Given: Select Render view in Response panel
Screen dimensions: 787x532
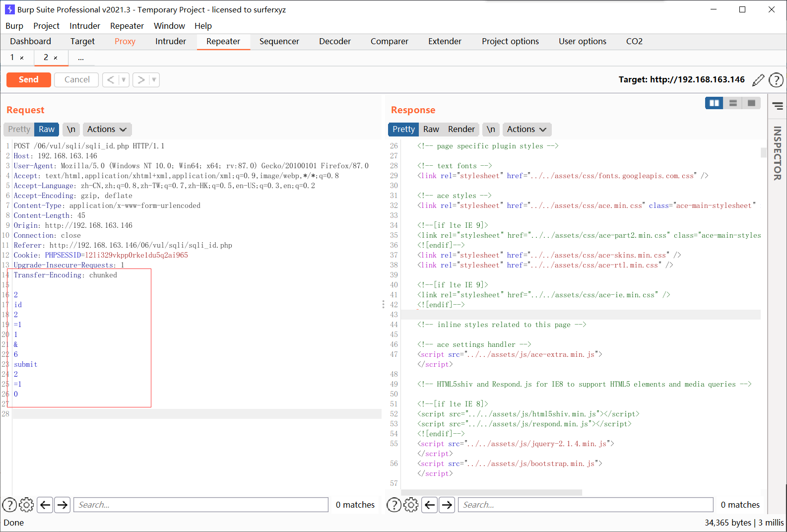Looking at the screenshot, I should (461, 129).
